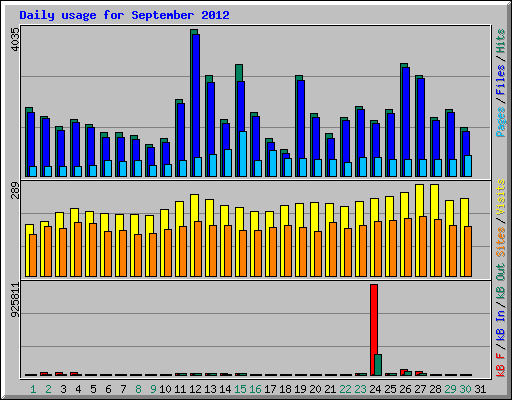512x400 pixels.
Task: Click day 12 on the x-axis
Action: click(x=195, y=389)
